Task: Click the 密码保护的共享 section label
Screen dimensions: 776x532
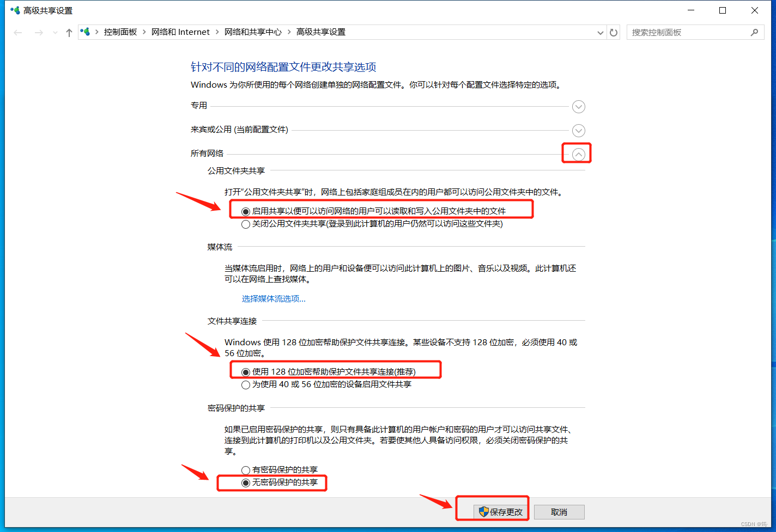Action: coord(236,408)
